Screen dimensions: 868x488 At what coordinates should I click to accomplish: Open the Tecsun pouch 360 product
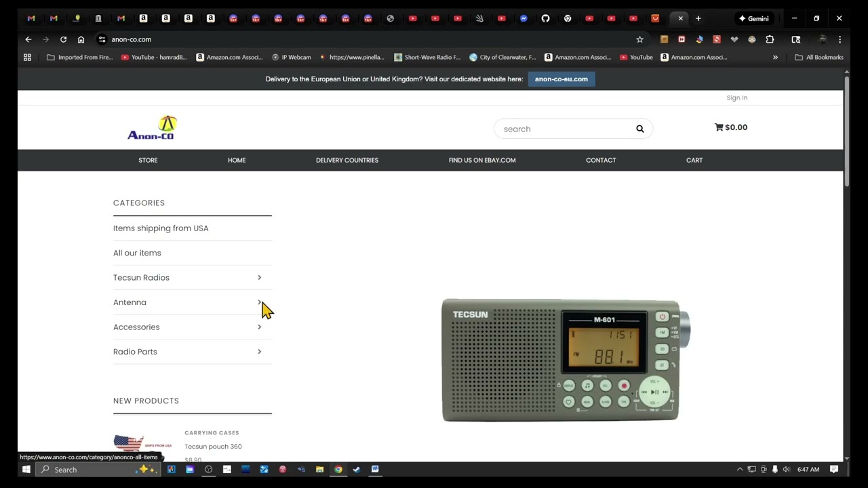click(x=213, y=447)
